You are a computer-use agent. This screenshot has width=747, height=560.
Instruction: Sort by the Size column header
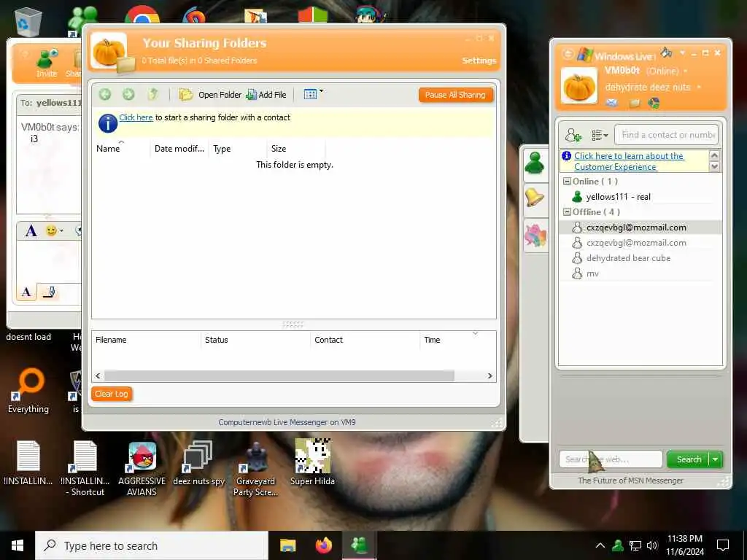tap(296, 149)
